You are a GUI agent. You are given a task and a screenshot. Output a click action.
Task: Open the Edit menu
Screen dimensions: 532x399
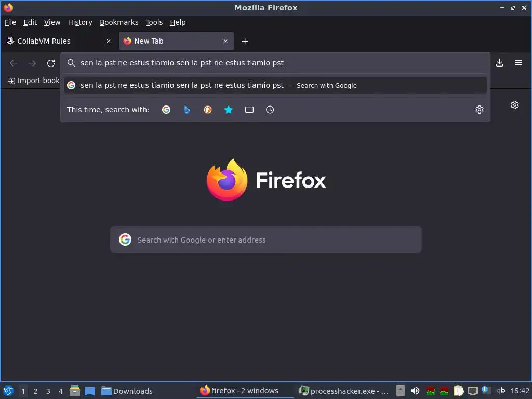[x=30, y=22]
